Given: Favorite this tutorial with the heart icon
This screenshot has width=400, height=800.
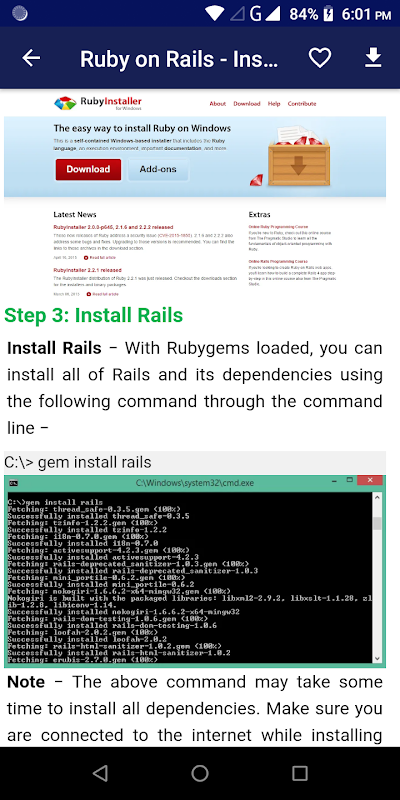Looking at the screenshot, I should tap(320, 58).
